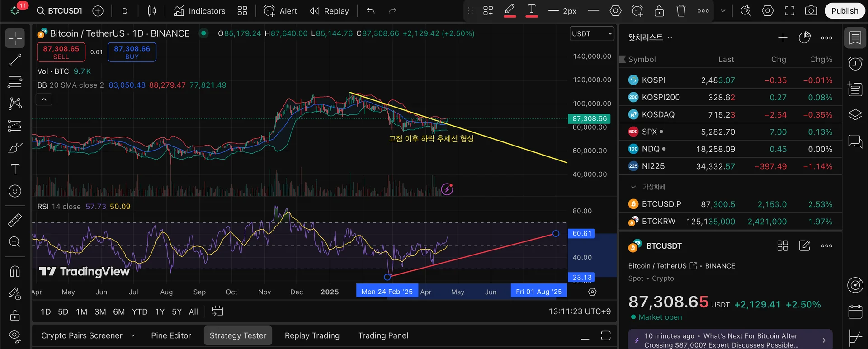Lock the selected drawing
The height and width of the screenshot is (349, 868).
pyautogui.click(x=659, y=11)
